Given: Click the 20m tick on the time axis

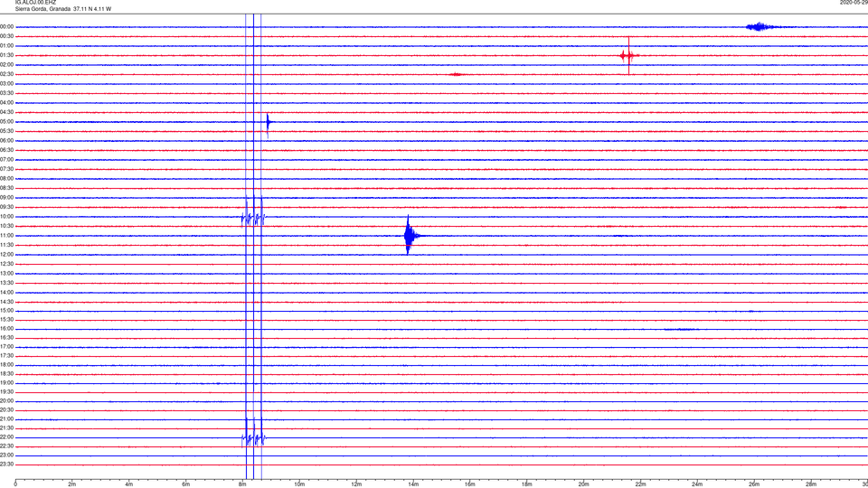Looking at the screenshot, I should click(x=583, y=484).
